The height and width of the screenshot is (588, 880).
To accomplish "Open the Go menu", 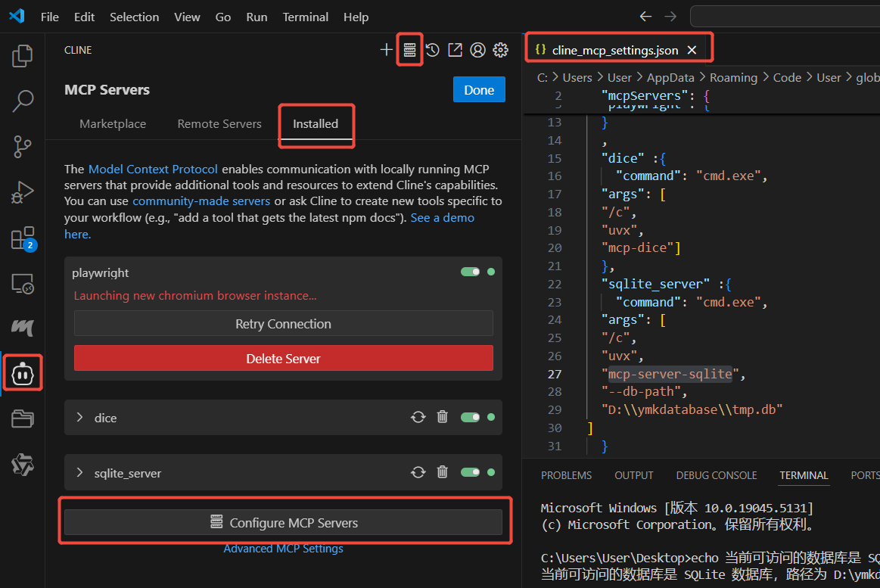I will [222, 17].
